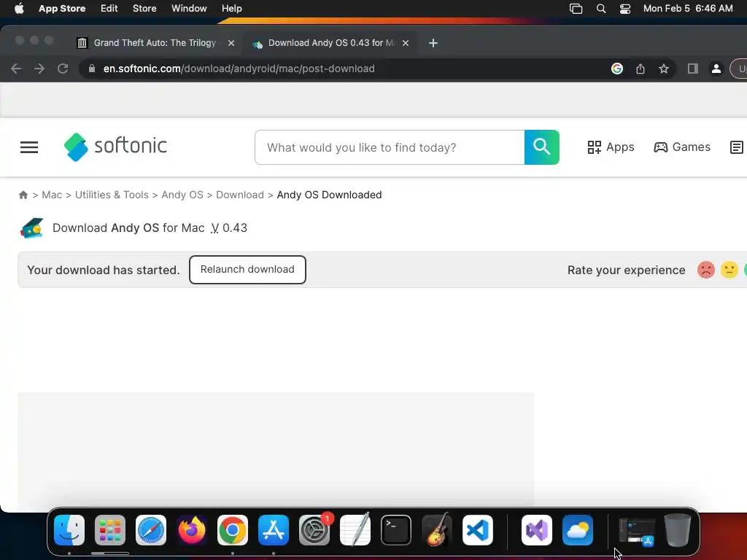This screenshot has width=747, height=560.
Task: Open App Store from the Dock
Action: pos(274,530)
